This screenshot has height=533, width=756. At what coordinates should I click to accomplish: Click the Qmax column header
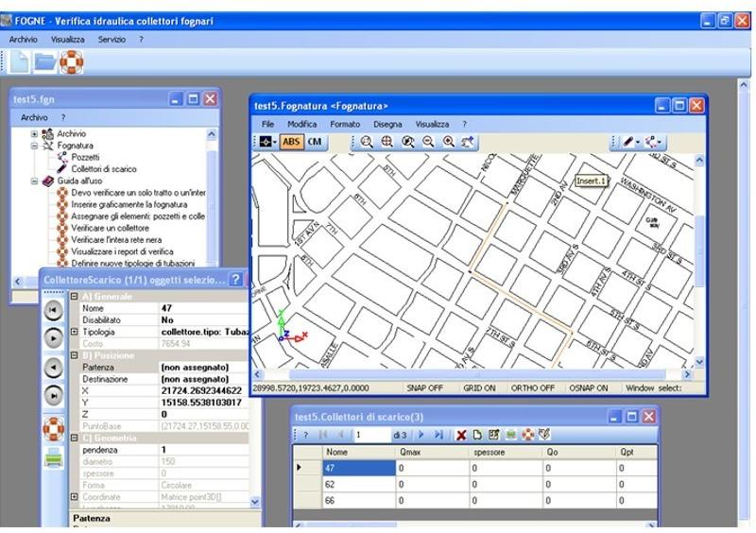(413, 453)
